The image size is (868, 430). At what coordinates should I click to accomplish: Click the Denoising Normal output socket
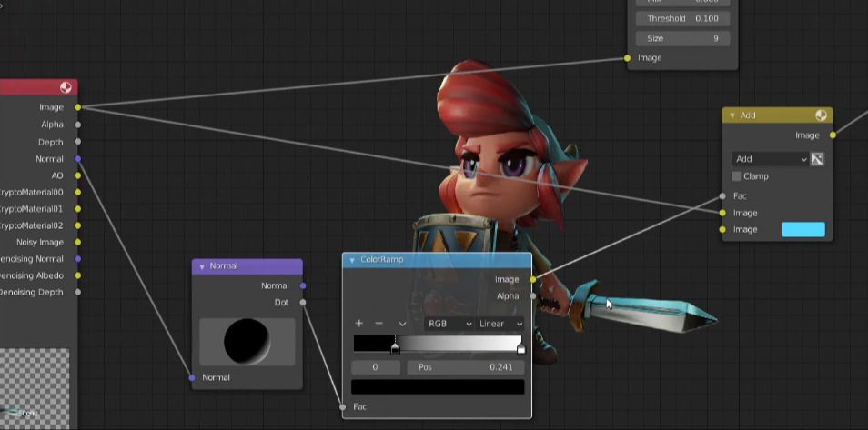(x=77, y=259)
